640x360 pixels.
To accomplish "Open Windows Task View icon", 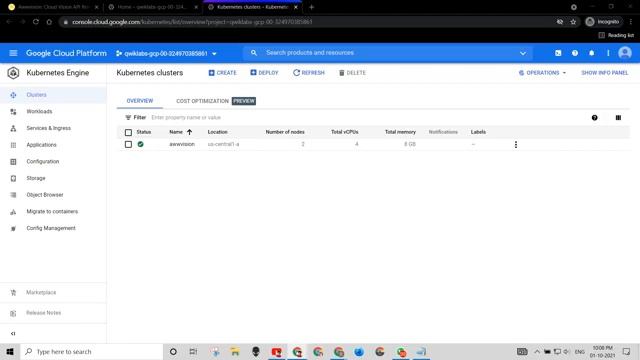I will pos(193,351).
